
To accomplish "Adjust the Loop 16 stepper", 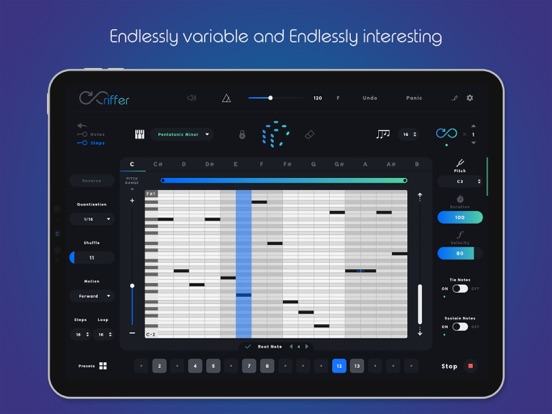I will pos(104,334).
